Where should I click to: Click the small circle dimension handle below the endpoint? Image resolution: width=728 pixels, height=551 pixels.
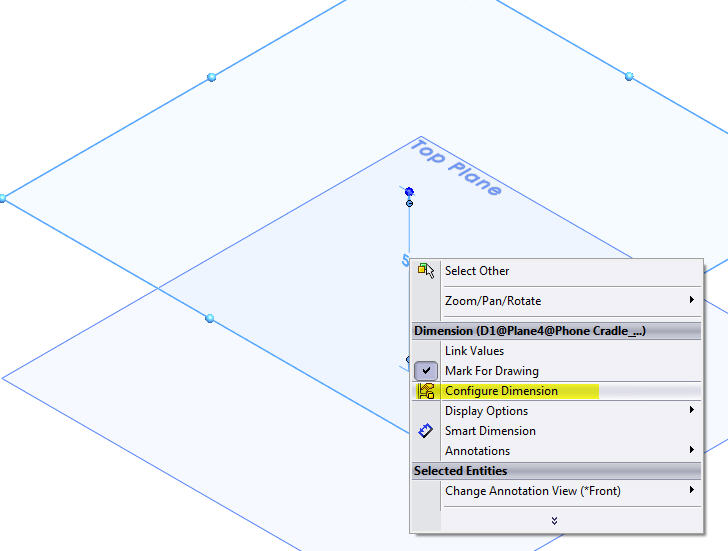pyautogui.click(x=409, y=203)
